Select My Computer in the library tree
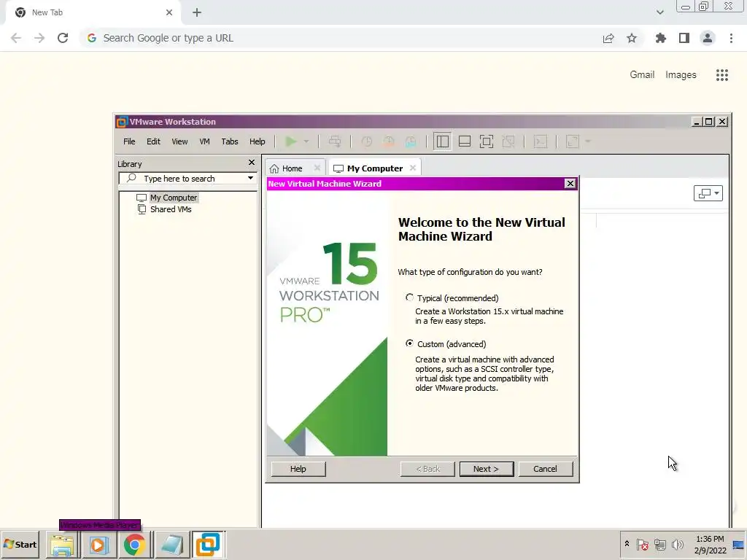 (174, 198)
